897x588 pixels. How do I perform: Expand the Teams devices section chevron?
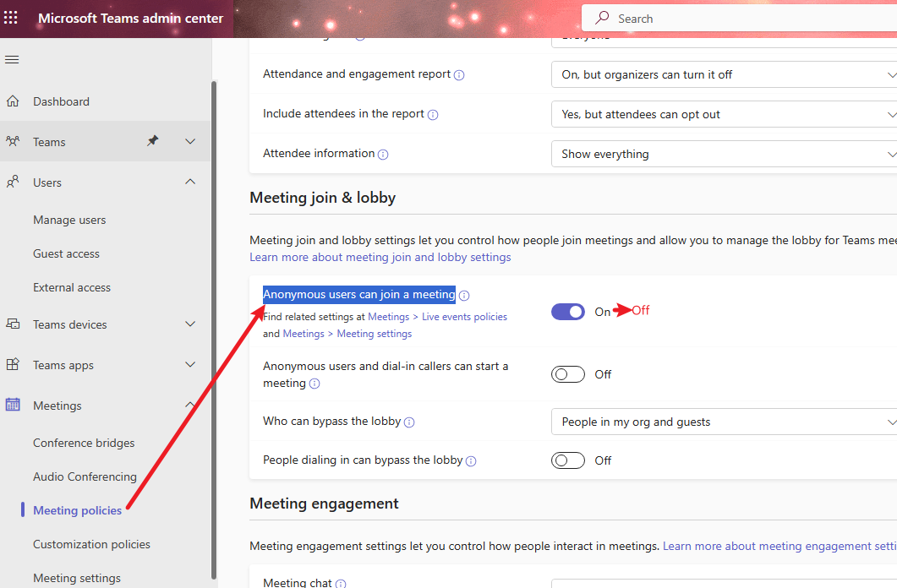(190, 324)
